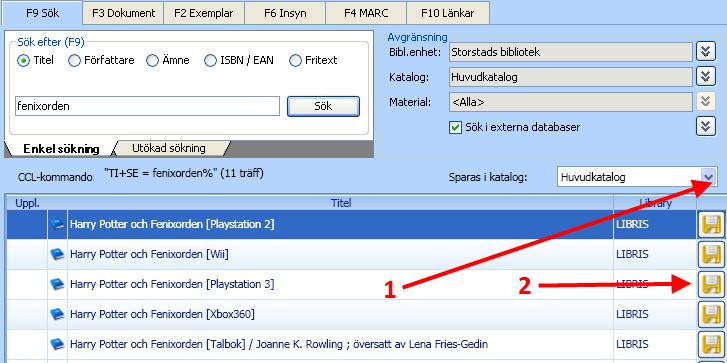This screenshot has height=363, width=727.
Task: Click the LIBRIS cell in the Talbok row
Action: [655, 344]
